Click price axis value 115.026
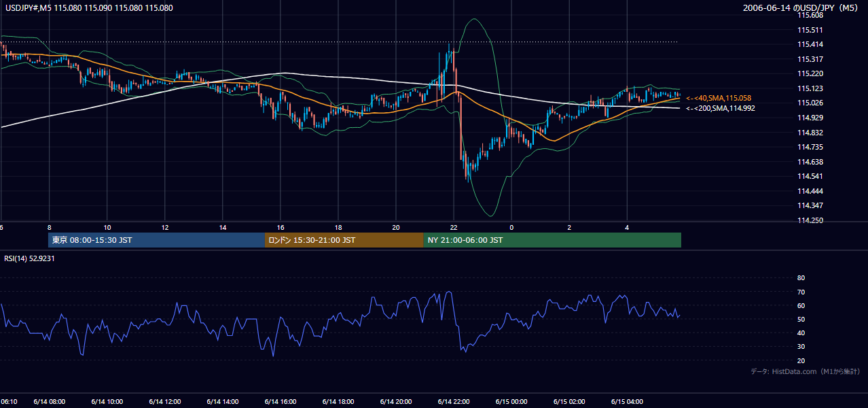Image resolution: width=868 pixels, height=408 pixels. [810, 103]
